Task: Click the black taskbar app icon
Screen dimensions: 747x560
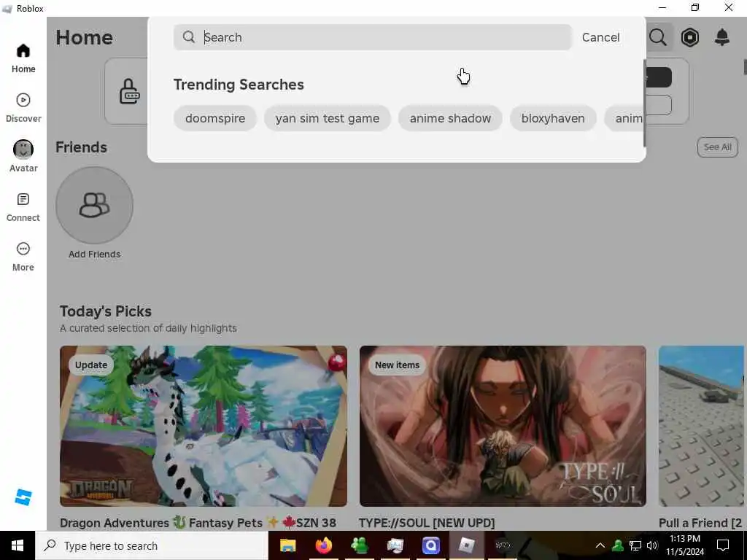Action: [x=502, y=545]
